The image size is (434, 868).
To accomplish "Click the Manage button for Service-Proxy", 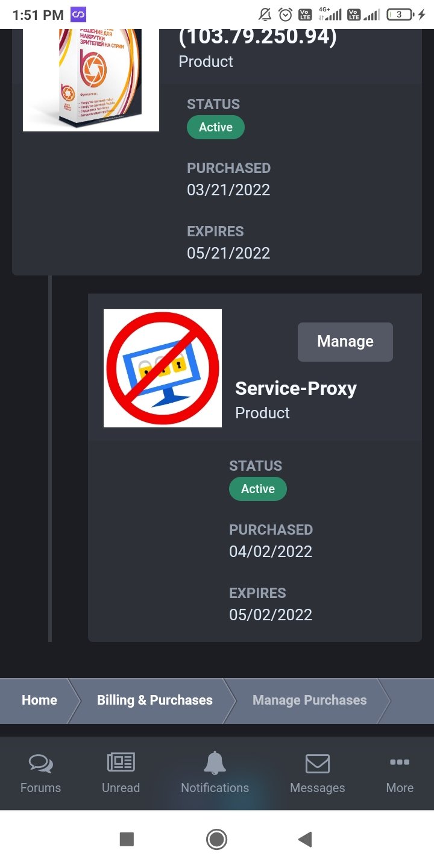I will click(x=345, y=342).
